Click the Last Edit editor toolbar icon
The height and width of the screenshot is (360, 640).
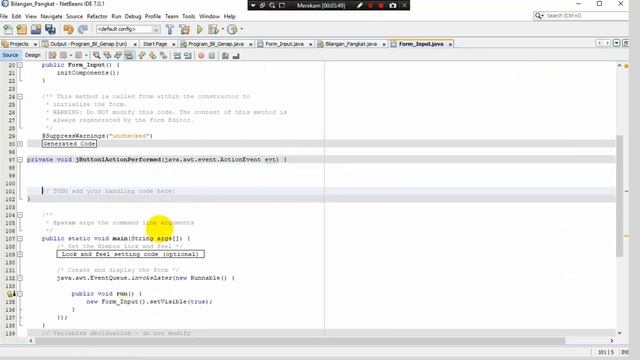point(52,56)
